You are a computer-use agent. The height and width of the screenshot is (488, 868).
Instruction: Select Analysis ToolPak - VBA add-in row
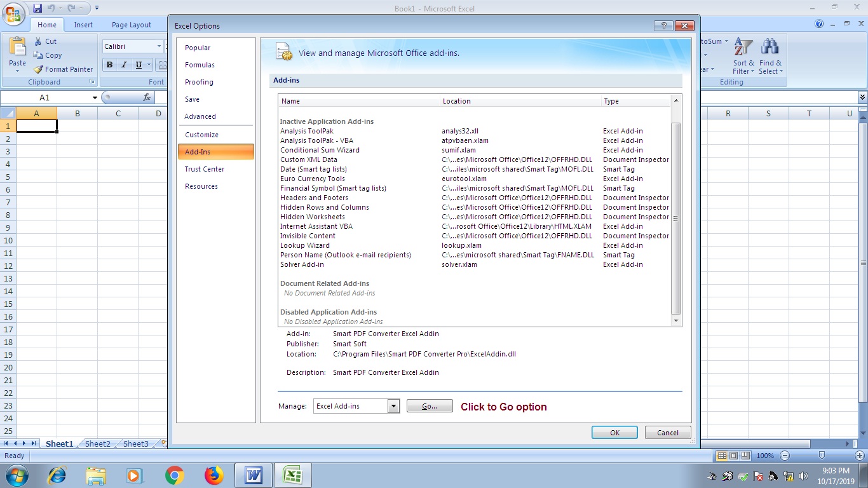click(475, 140)
